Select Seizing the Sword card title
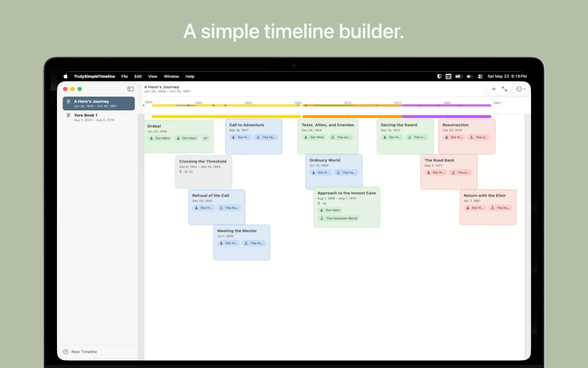This screenshot has width=588, height=368. [x=399, y=125]
